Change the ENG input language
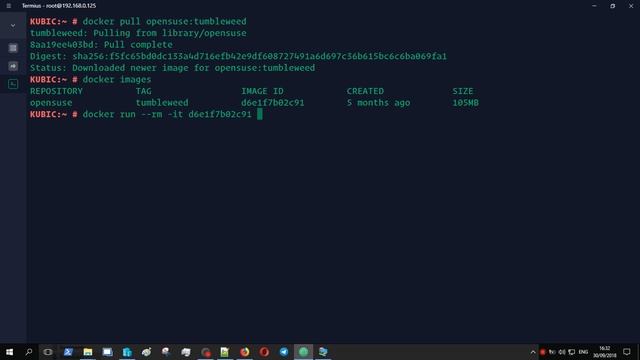Image resolution: width=640 pixels, height=360 pixels. point(583,352)
